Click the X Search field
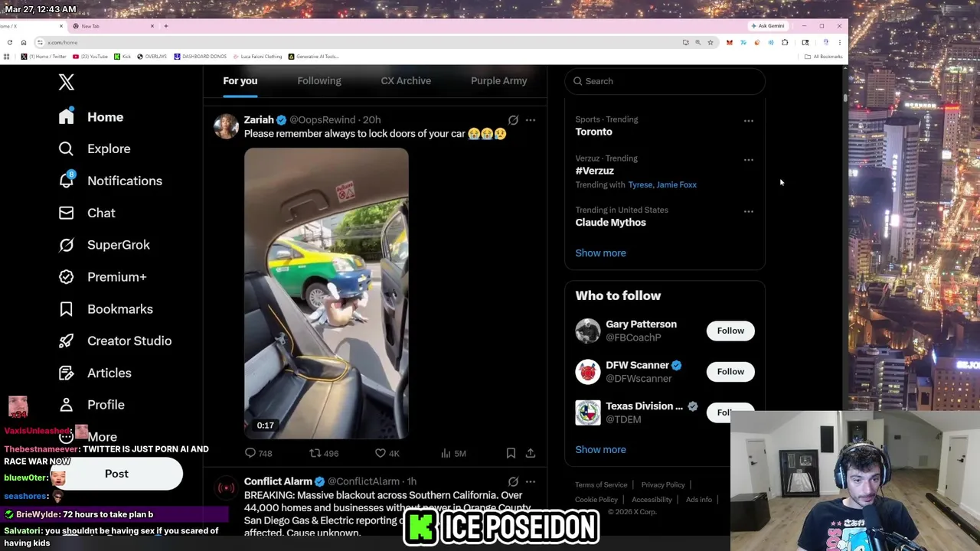The height and width of the screenshot is (551, 980). 665,81
